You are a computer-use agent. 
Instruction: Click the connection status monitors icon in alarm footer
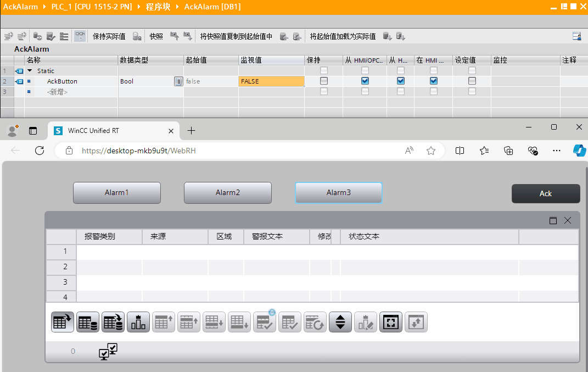(x=108, y=352)
